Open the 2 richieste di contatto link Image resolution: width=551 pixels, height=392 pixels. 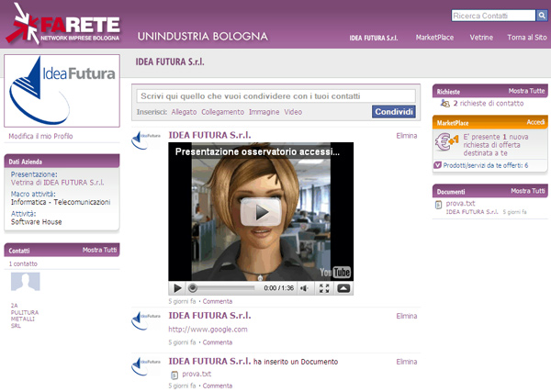click(x=489, y=103)
